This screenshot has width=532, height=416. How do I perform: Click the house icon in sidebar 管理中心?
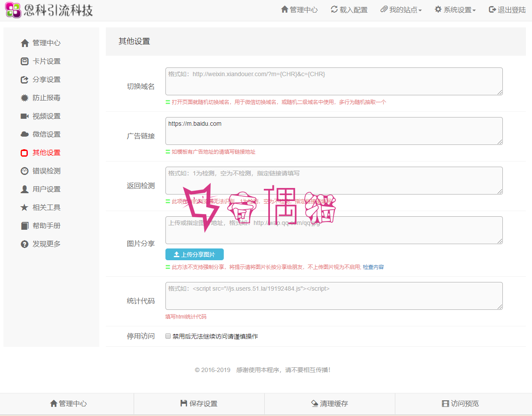pyautogui.click(x=25, y=43)
